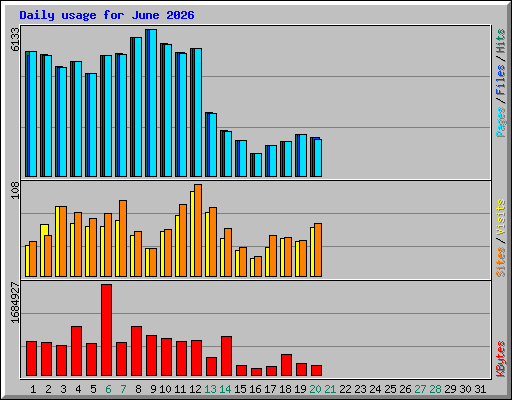Click day 11 on the x-axis
512x400 pixels.
click(180, 389)
